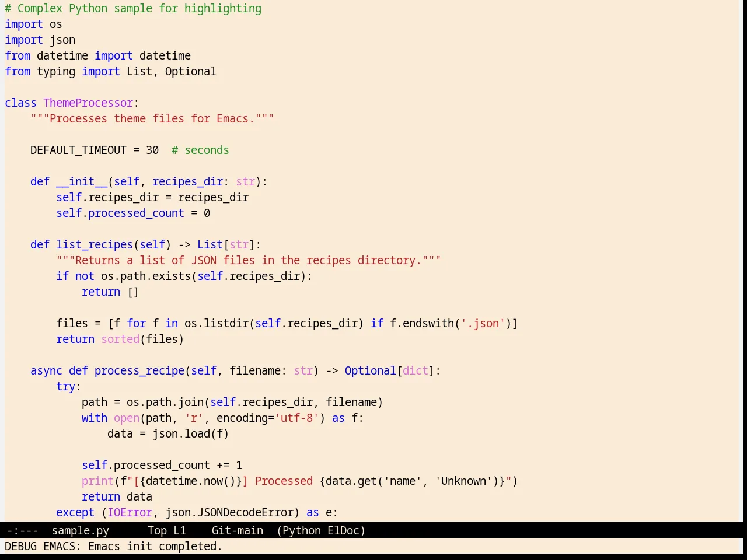747x560 pixels.
Task: Click the sample.py buffer name in mode line
Action: pyautogui.click(x=80, y=530)
